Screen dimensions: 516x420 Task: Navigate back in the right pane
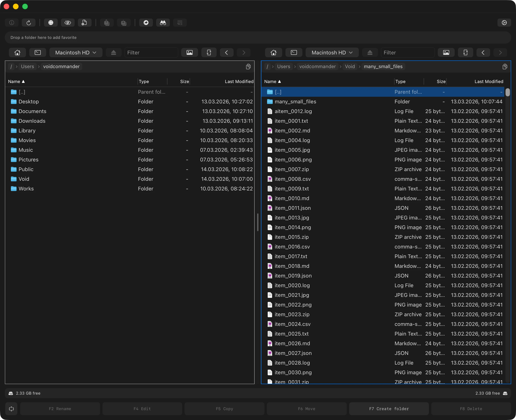coord(483,52)
